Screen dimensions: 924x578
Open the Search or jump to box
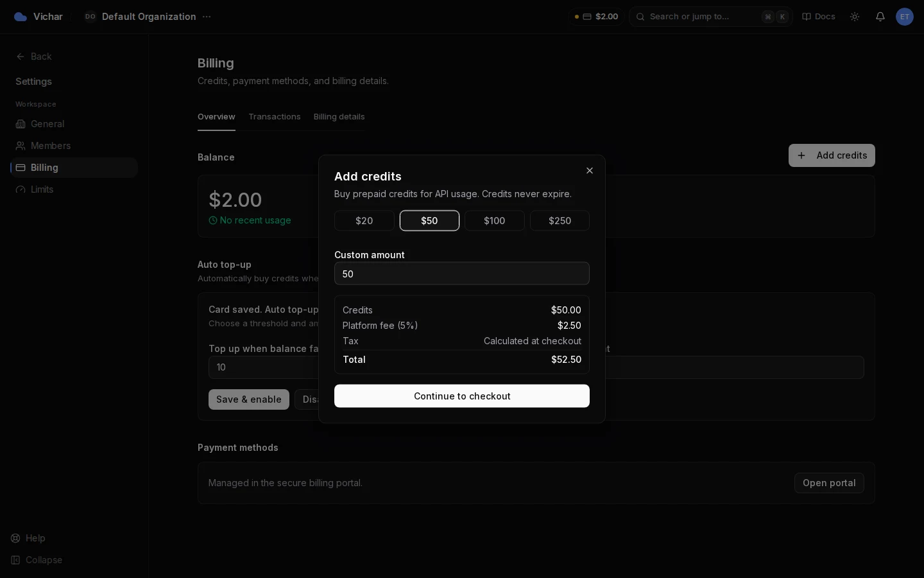(x=711, y=17)
